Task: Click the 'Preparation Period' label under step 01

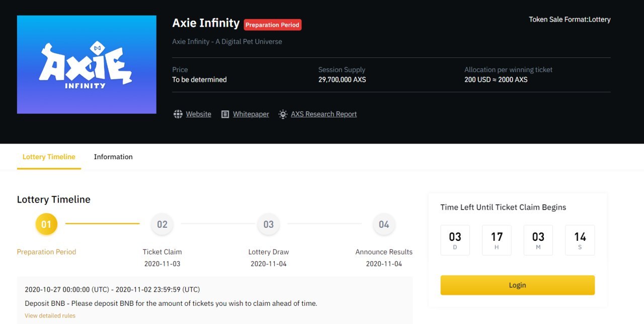Action: [x=46, y=252]
